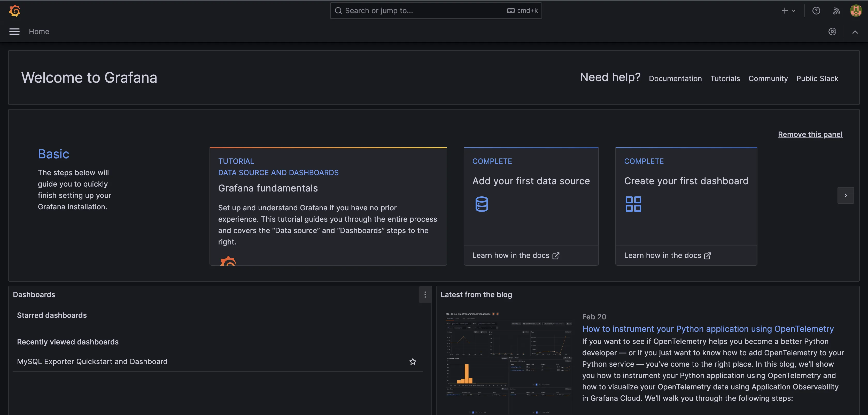This screenshot has width=868, height=415.
Task: Open dashboard settings gear icon
Action: click(x=832, y=31)
